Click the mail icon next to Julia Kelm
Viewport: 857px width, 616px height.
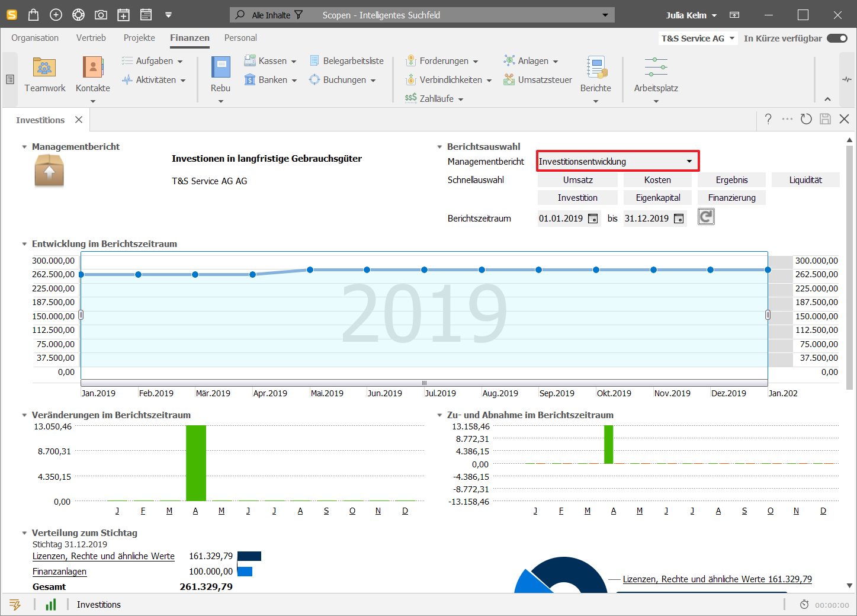click(x=734, y=15)
